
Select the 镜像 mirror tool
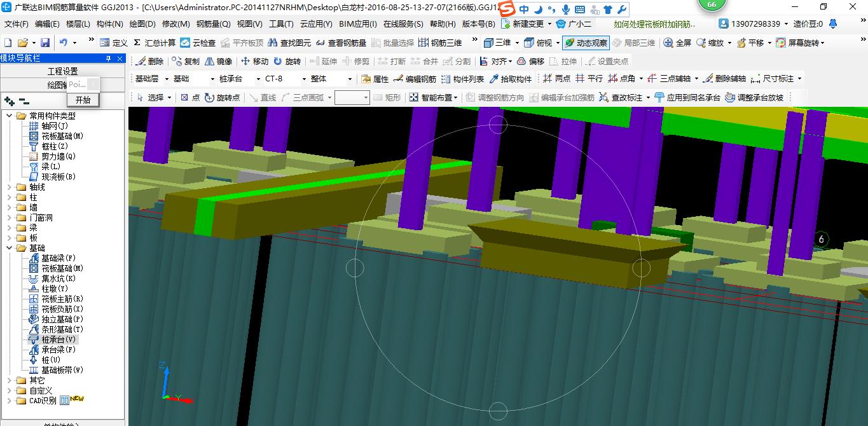[x=218, y=61]
